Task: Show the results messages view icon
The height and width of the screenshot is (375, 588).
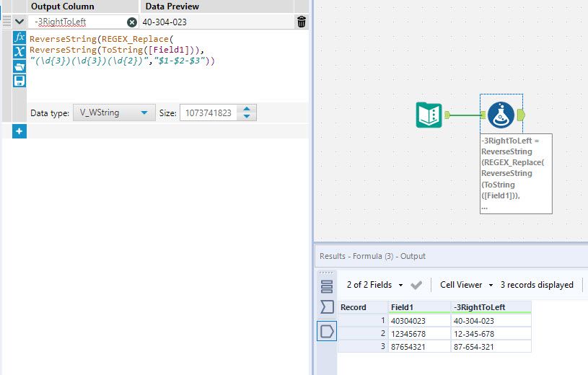Action: pyautogui.click(x=327, y=287)
